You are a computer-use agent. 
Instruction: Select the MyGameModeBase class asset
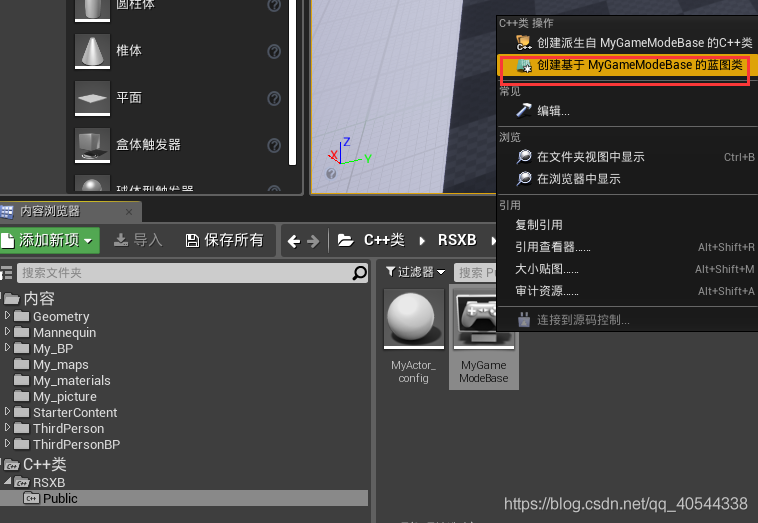tap(483, 337)
